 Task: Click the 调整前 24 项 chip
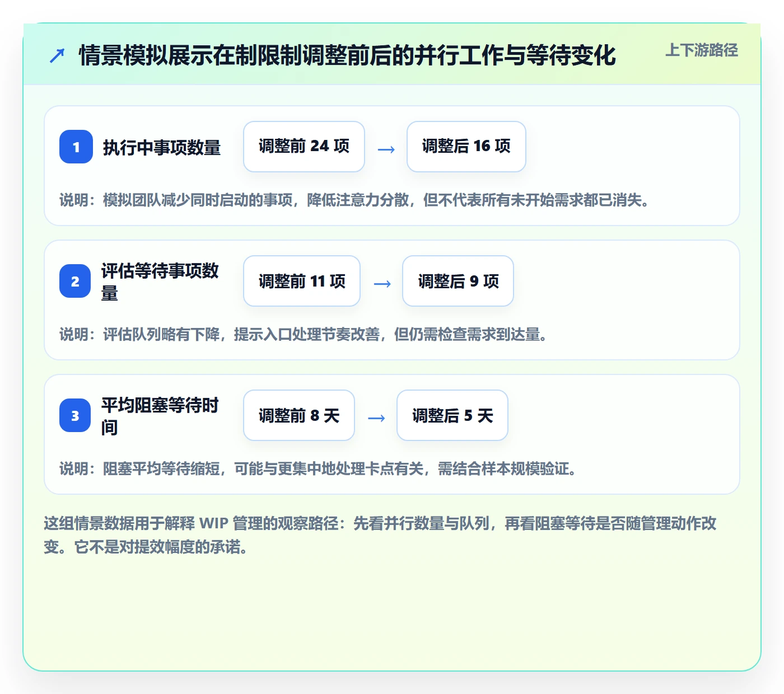[304, 147]
